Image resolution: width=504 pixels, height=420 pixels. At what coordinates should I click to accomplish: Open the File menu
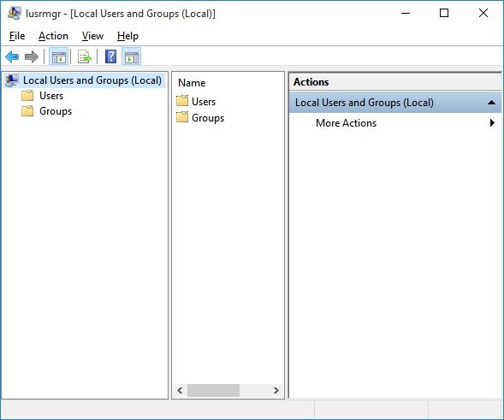point(17,36)
